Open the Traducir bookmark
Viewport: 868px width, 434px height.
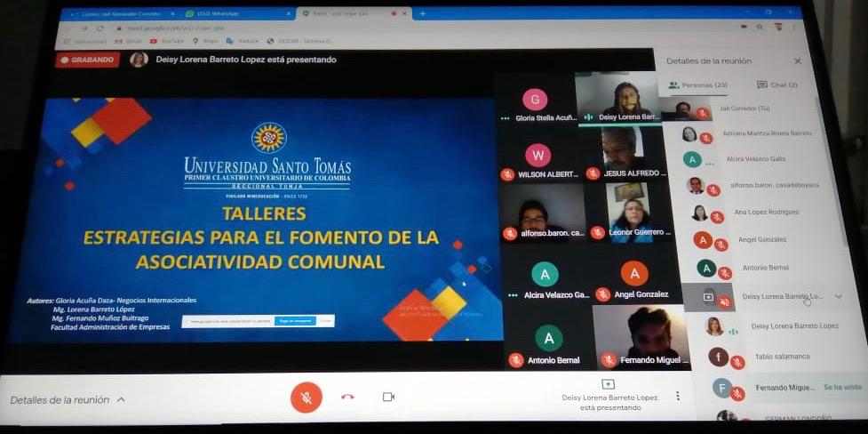coord(243,41)
